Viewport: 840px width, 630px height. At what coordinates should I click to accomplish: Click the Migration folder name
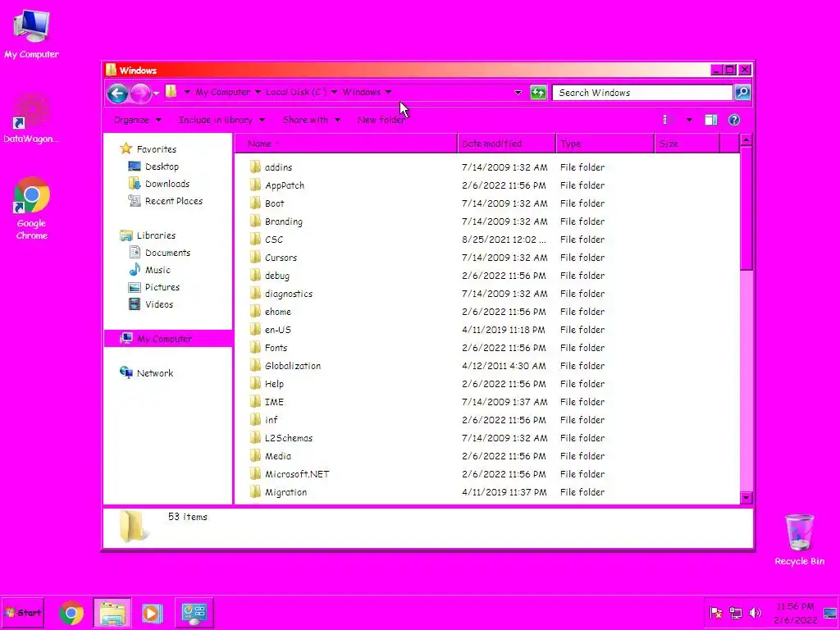286,492
